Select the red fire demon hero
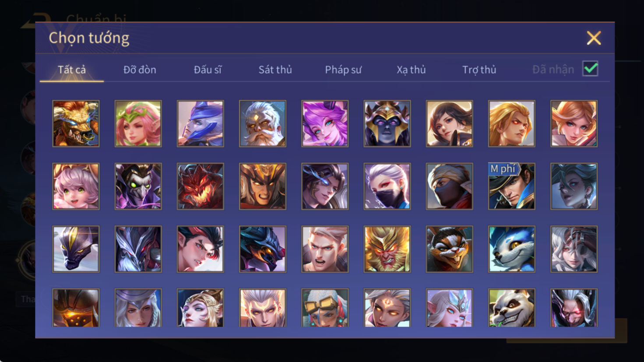This screenshot has height=362, width=644. point(201,186)
